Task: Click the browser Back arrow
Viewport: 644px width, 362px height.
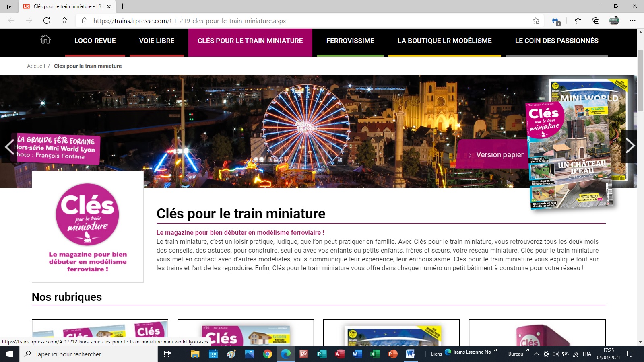Action: (11, 21)
